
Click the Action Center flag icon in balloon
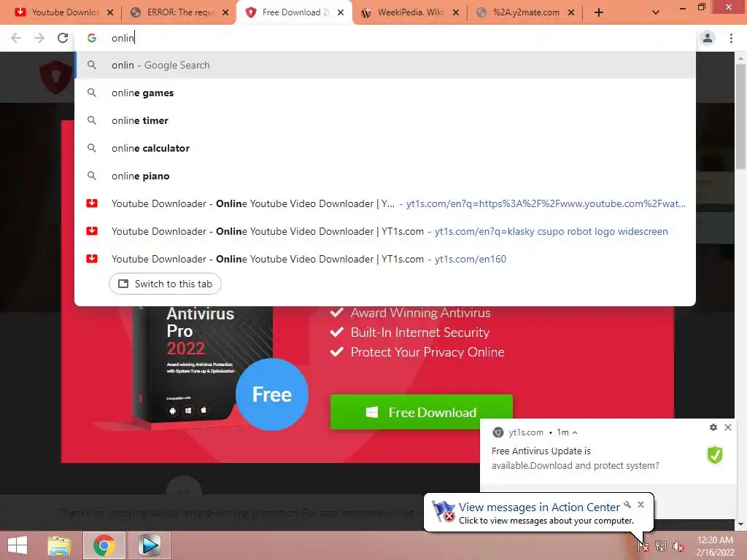point(444,511)
